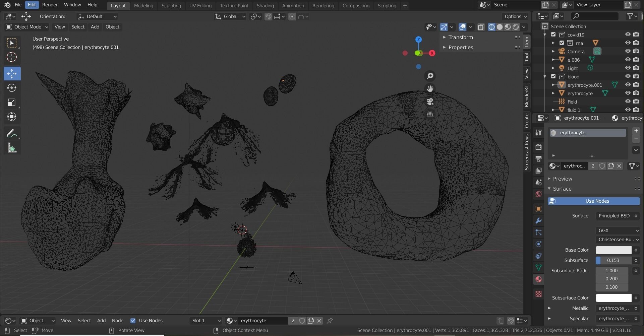Open the File menu
This screenshot has width=644, height=336.
(18, 5)
